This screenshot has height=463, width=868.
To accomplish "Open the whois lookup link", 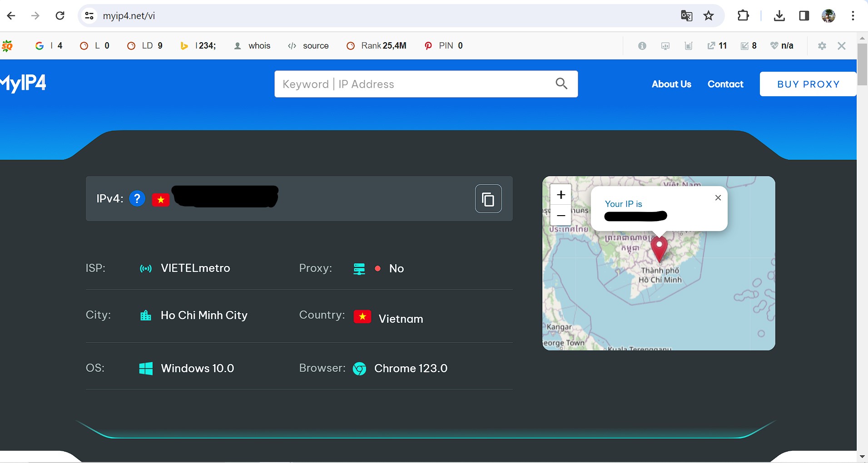I will [253, 46].
